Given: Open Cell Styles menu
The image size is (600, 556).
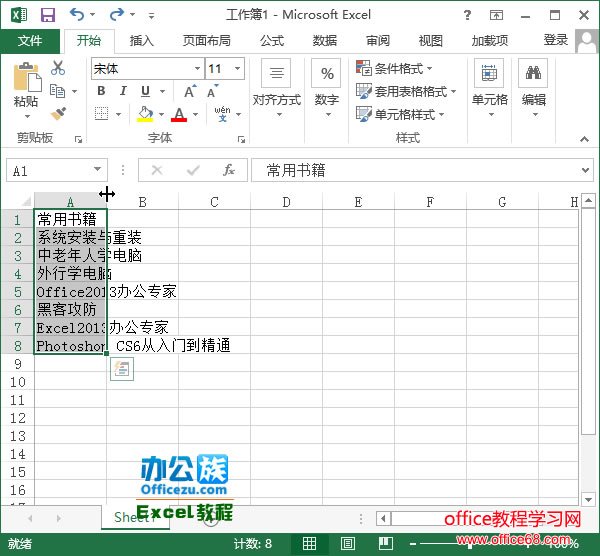Looking at the screenshot, I should point(400,114).
